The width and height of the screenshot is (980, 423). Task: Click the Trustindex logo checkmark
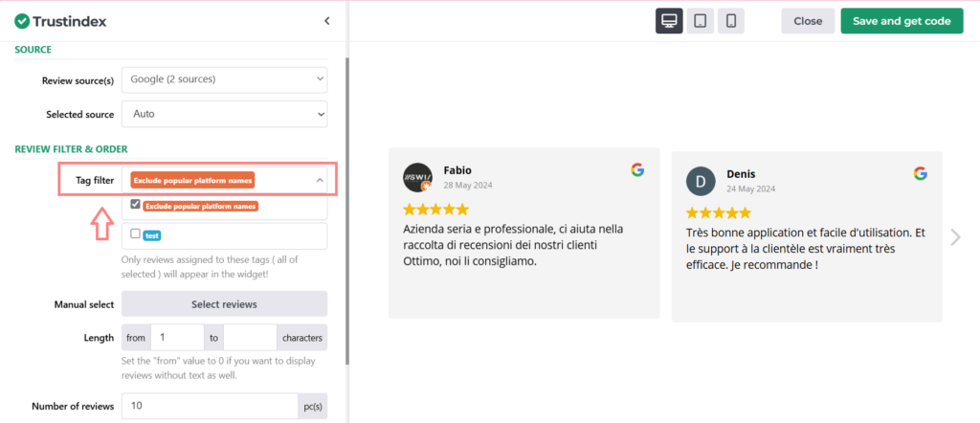pos(22,20)
